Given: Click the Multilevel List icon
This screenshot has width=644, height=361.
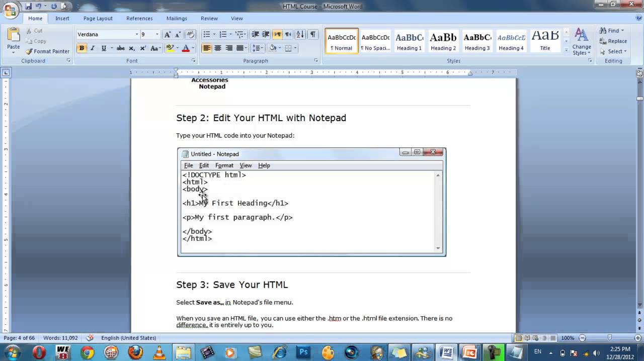Looking at the screenshot, I should tap(239, 35).
